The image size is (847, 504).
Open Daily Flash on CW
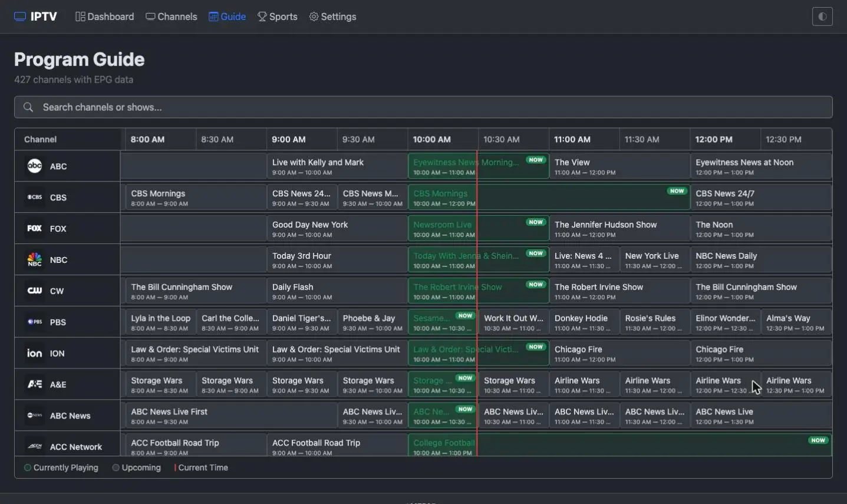(337, 291)
